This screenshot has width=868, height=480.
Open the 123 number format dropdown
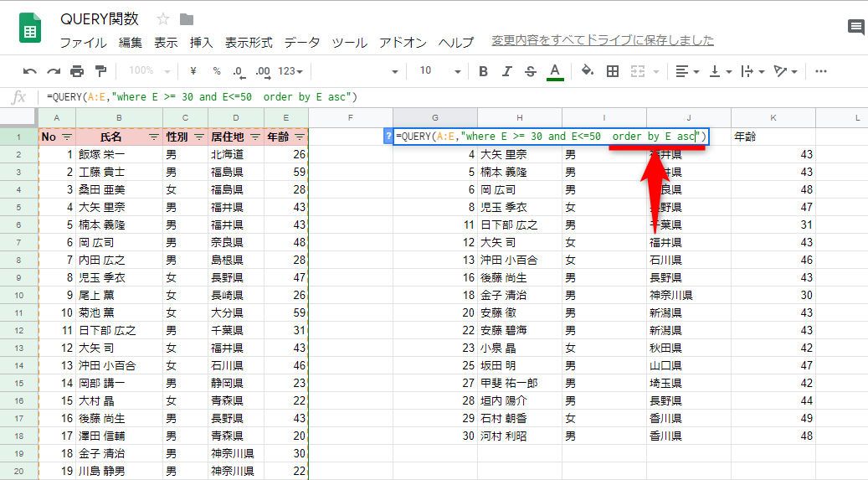[x=290, y=71]
